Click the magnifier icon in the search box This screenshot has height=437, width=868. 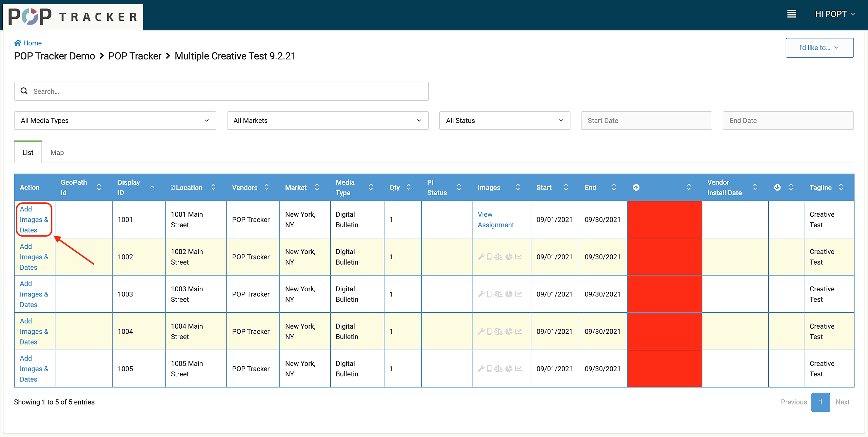24,91
